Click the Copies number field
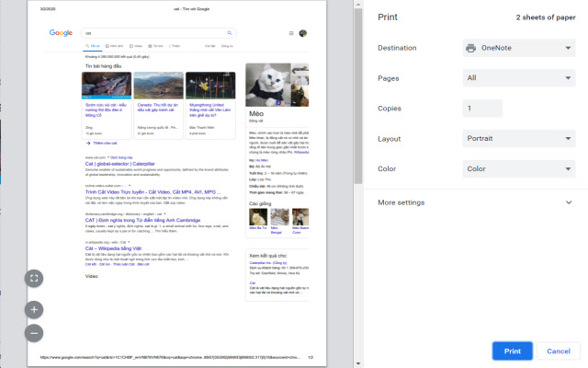The height and width of the screenshot is (368, 588). click(x=482, y=109)
